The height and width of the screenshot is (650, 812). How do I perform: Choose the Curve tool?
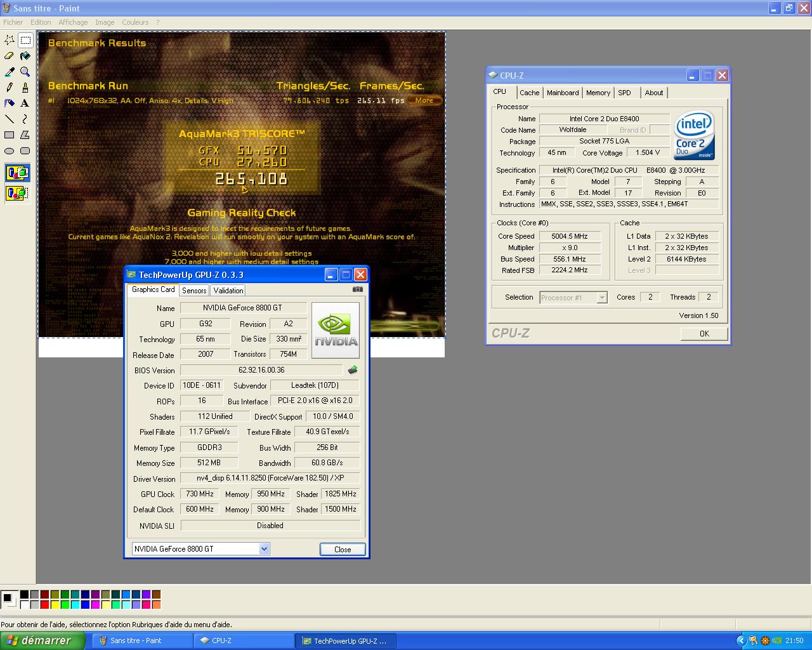tap(25, 119)
